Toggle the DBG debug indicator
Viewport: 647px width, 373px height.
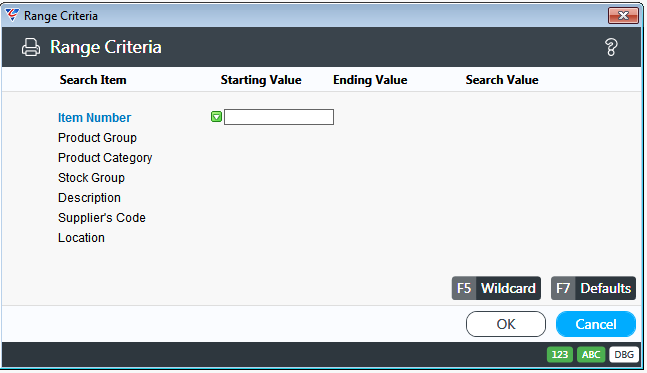point(623,354)
